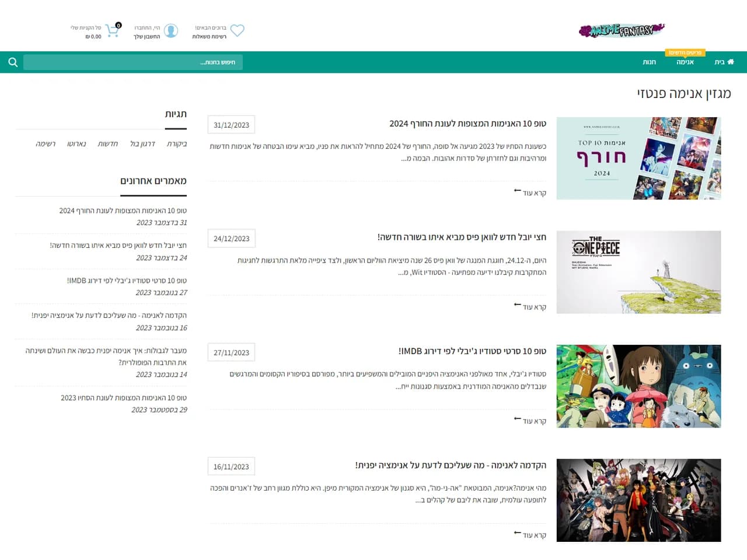The image size is (747, 560).
Task: Click the search magnifier icon
Action: [x=13, y=62]
